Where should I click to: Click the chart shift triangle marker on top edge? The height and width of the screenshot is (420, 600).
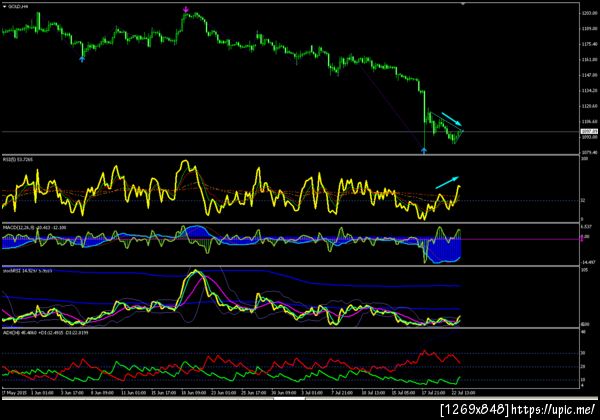coord(463,4)
